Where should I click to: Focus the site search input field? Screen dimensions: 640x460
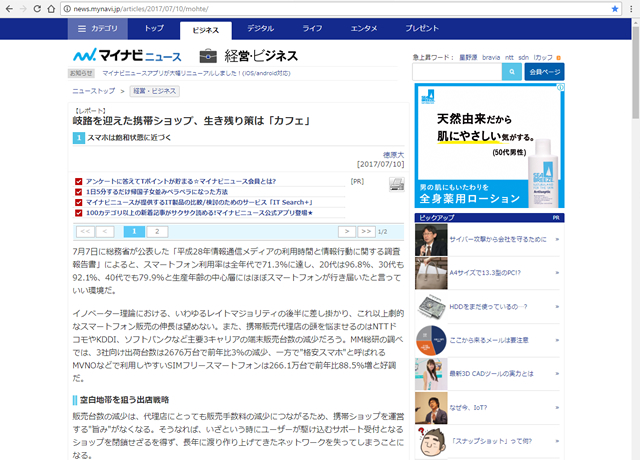(x=456, y=72)
